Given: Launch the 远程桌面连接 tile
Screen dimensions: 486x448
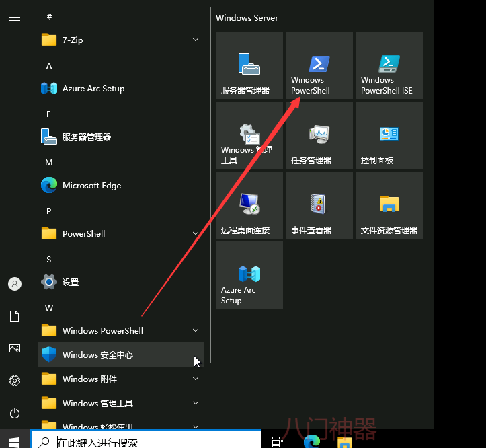Looking at the screenshot, I should [x=249, y=205].
